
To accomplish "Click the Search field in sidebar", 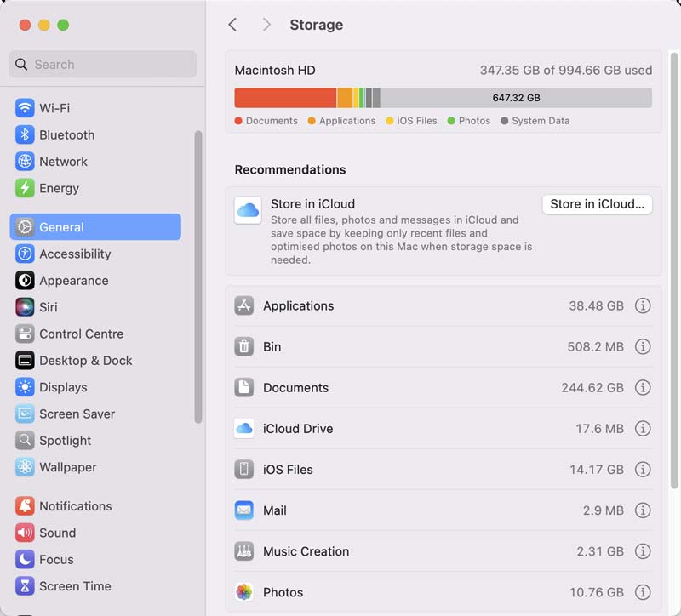I will click(102, 65).
